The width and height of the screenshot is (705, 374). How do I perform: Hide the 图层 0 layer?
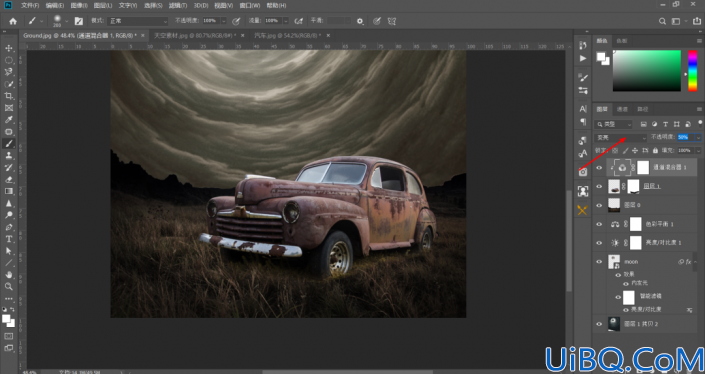[599, 205]
